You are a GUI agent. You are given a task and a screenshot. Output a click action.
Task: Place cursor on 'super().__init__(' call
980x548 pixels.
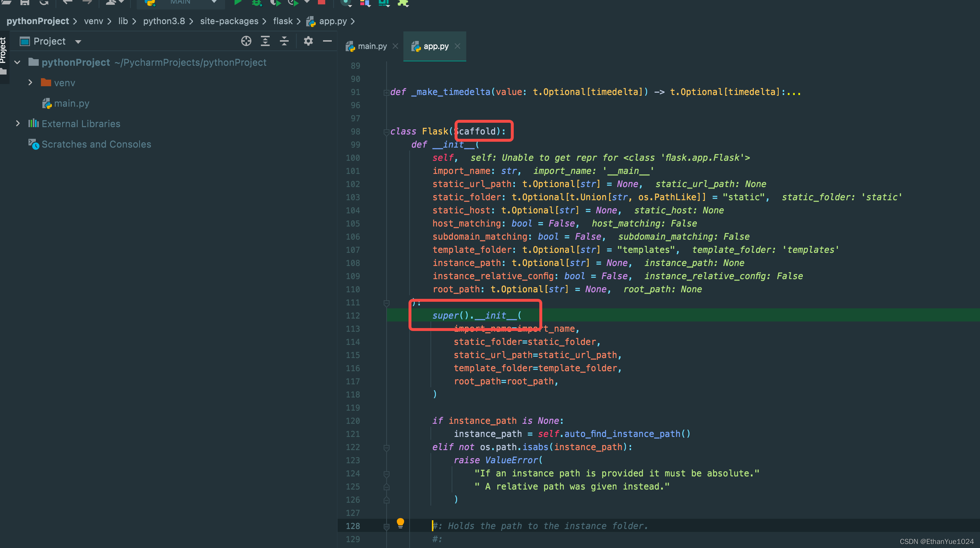coord(477,315)
